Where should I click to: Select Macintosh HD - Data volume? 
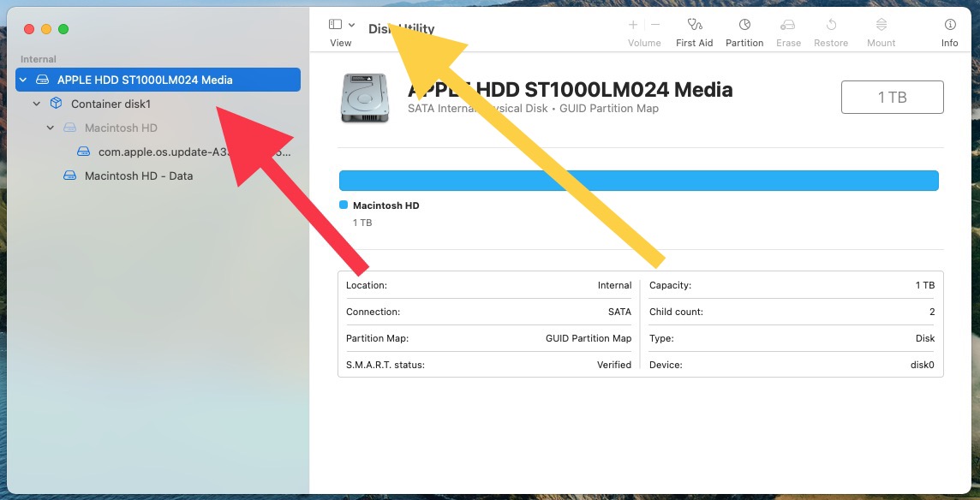click(x=138, y=176)
